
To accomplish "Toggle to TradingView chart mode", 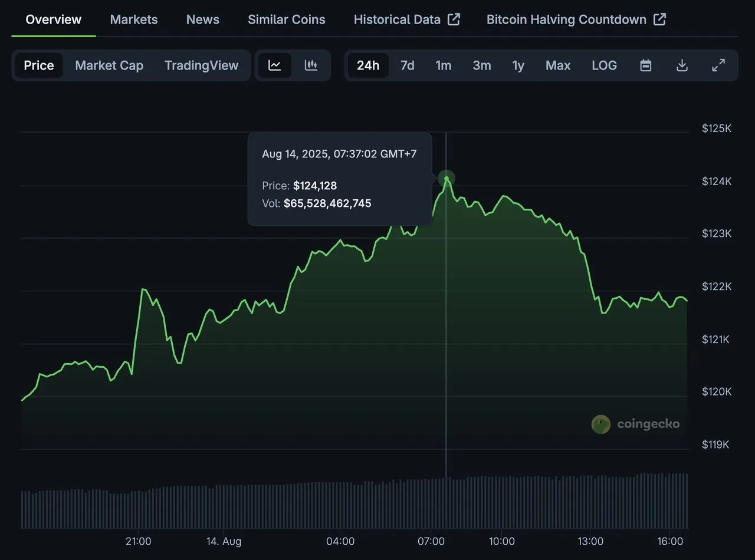I will point(201,65).
